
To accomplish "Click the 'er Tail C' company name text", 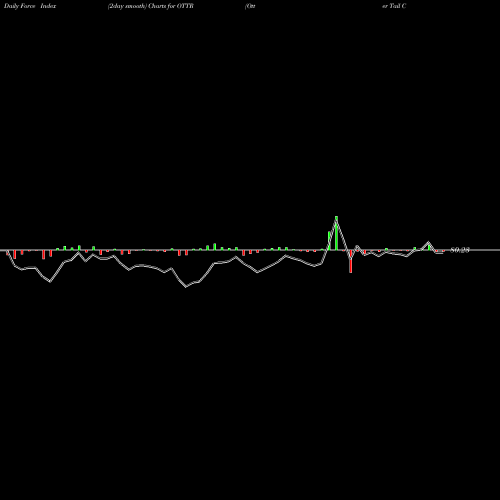I will [394, 6].
